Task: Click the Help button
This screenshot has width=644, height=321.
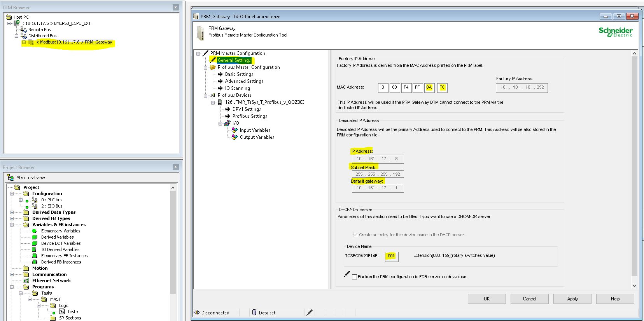Action: tap(615, 299)
